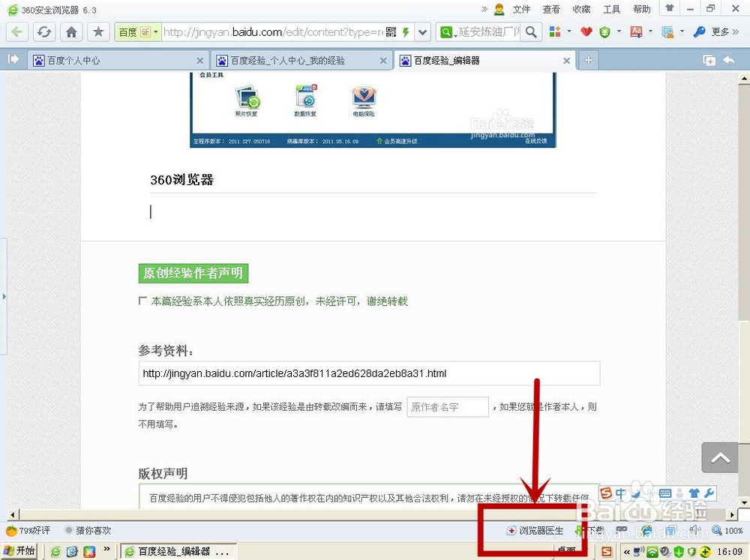Expand arrow beside screenshot icon
Viewport: 750px width, 560px height.
(682, 31)
